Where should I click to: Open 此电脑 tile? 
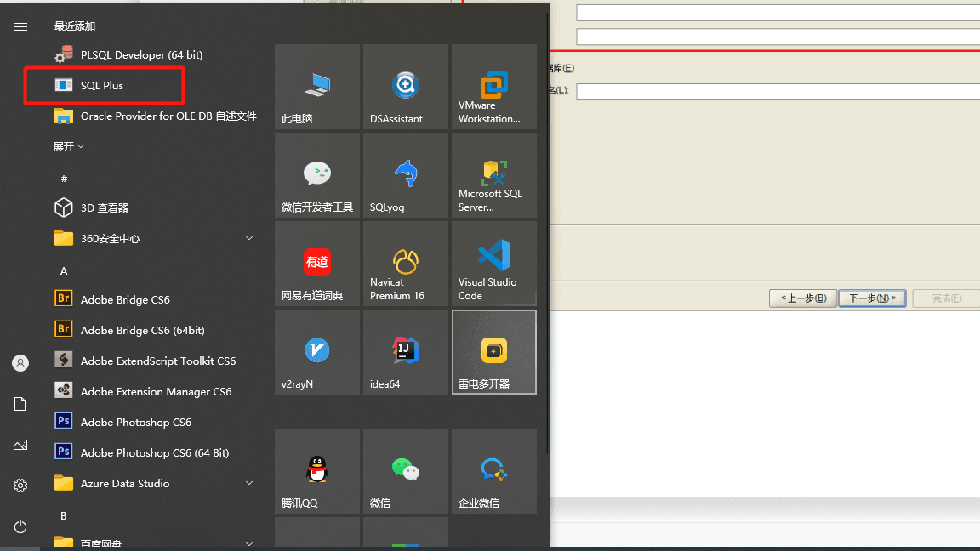[316, 87]
